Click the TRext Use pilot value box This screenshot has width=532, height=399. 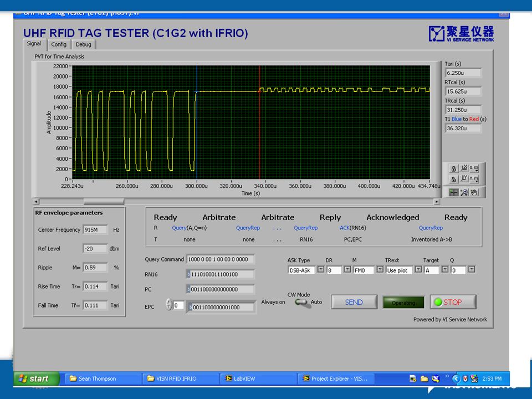(x=400, y=270)
